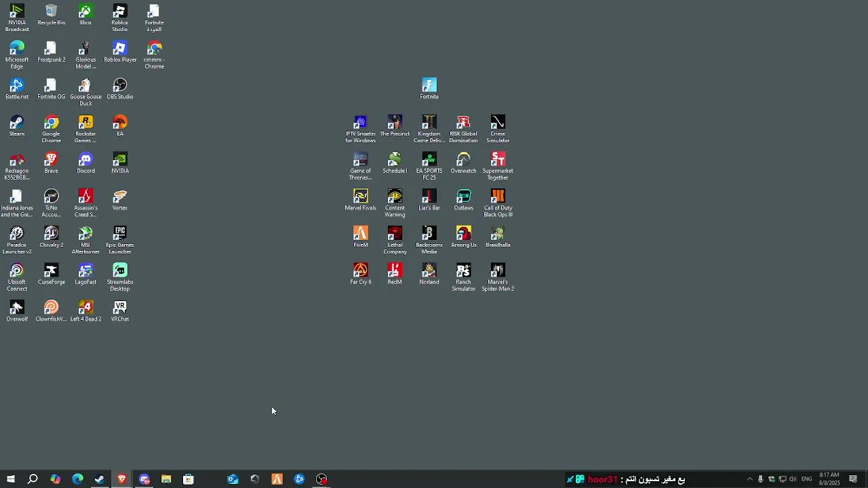Screen dimensions: 868x488
Task: Open the taskbar clock showing 8:17 AM
Action: click(x=829, y=479)
